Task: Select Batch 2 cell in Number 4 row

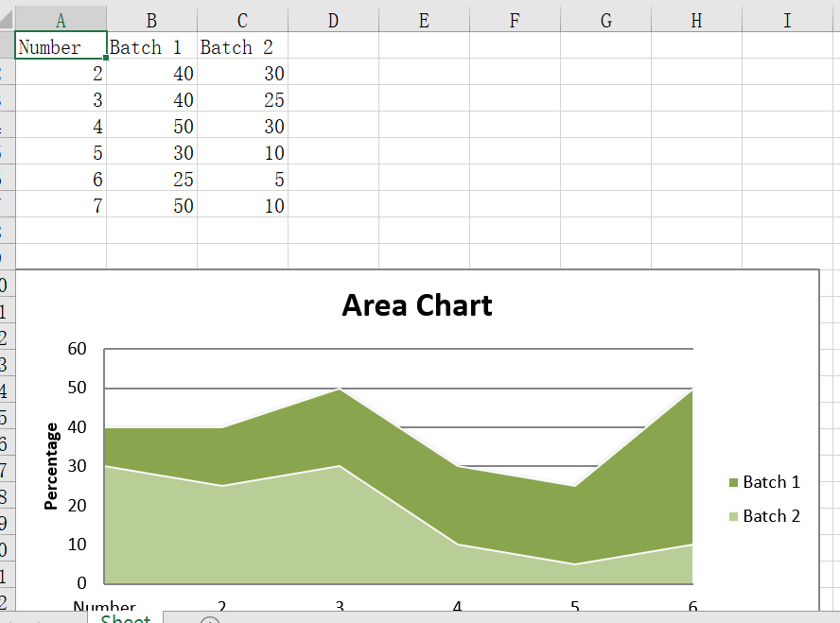Action: pyautogui.click(x=243, y=125)
